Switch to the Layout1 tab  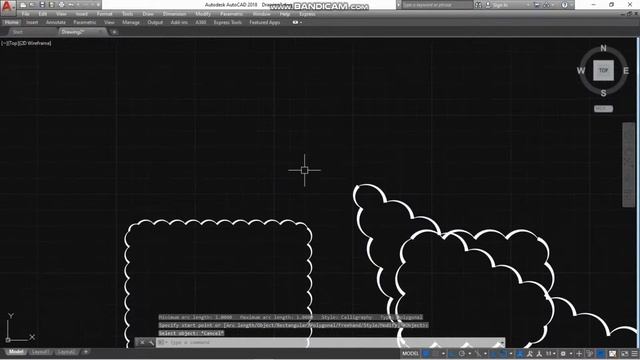click(40, 352)
